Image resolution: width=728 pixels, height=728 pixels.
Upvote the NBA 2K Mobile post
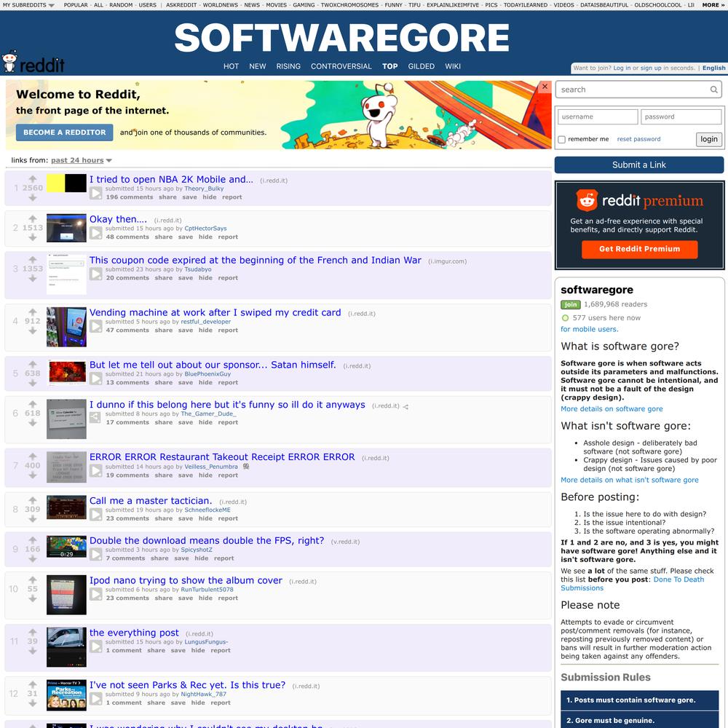pos(33,179)
